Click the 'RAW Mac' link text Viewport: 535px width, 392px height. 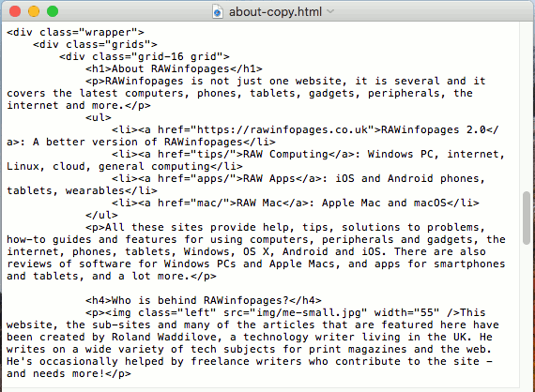259,204
